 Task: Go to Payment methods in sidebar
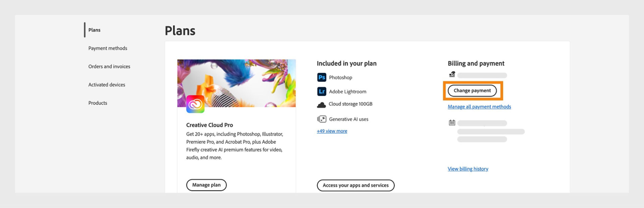point(108,48)
